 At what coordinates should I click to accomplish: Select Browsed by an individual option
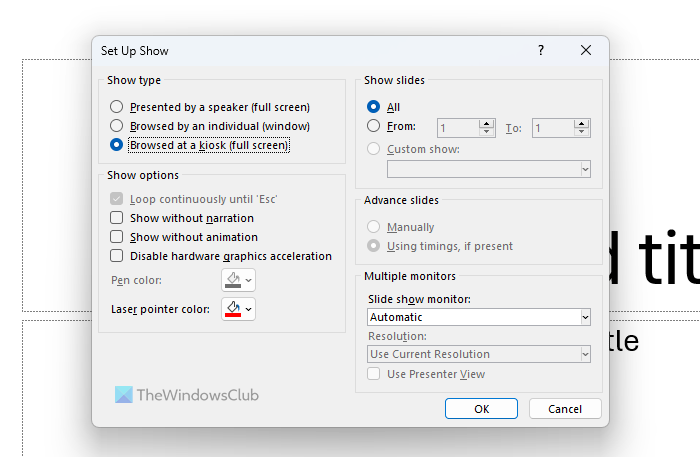coord(117,126)
